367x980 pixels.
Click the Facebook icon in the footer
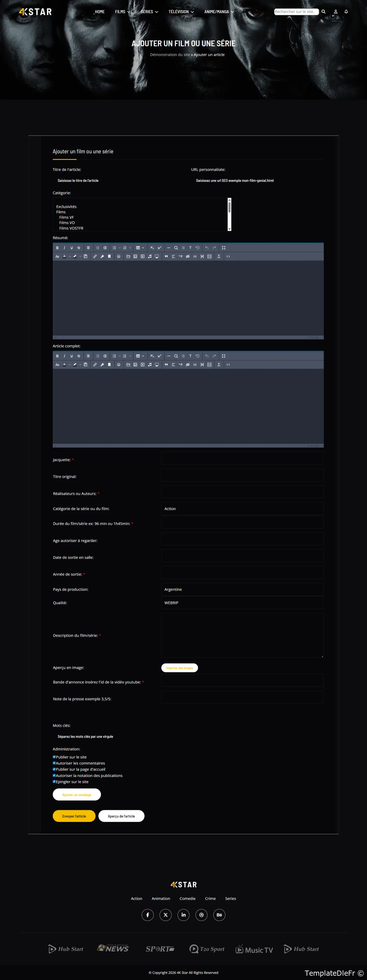pos(148,915)
